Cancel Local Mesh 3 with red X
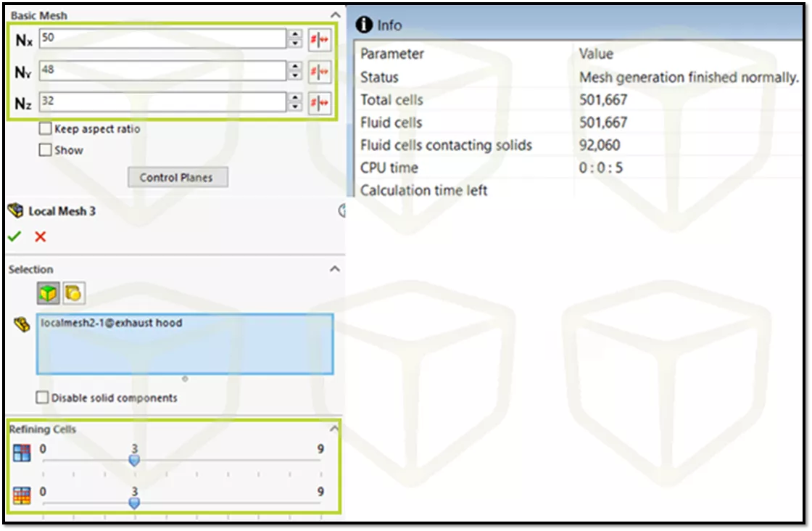 click(x=41, y=236)
